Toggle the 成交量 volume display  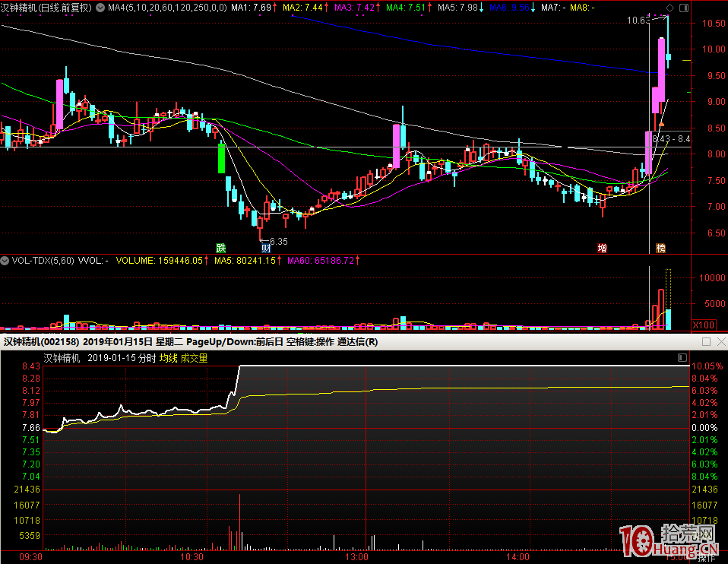point(194,358)
